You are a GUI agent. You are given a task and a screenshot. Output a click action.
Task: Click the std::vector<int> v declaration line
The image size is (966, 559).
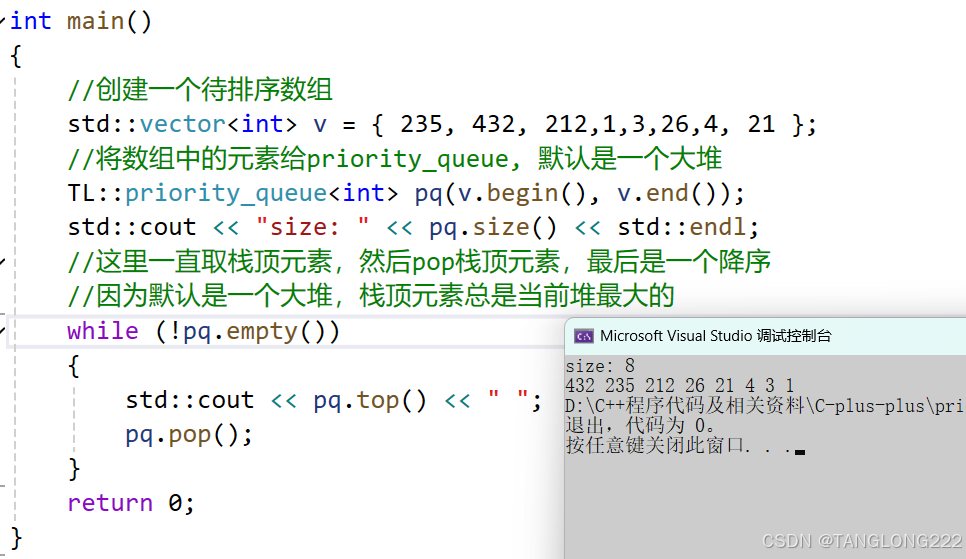click(442, 124)
